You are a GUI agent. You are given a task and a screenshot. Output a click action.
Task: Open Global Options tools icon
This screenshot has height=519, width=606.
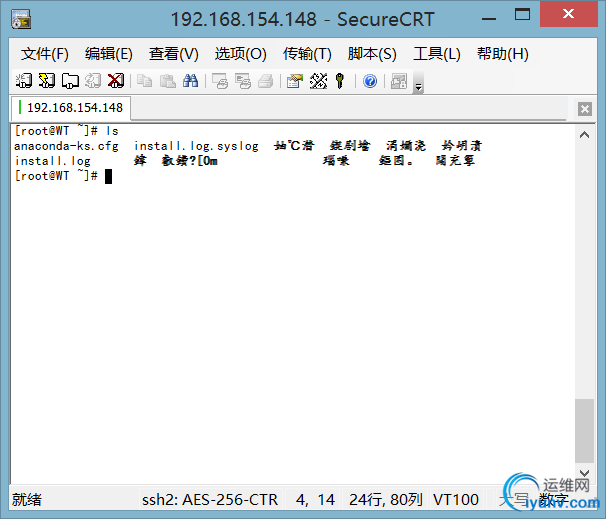(x=318, y=81)
